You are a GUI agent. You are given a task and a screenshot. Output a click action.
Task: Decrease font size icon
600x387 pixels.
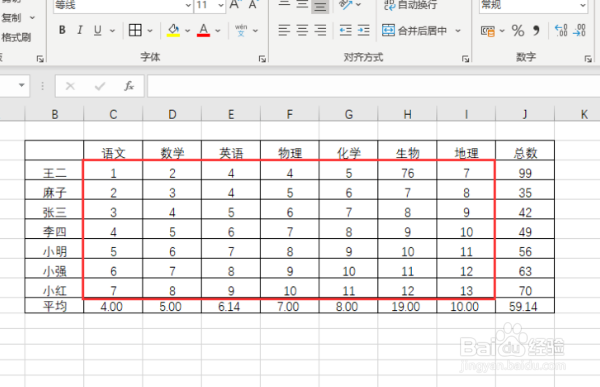[x=253, y=5]
